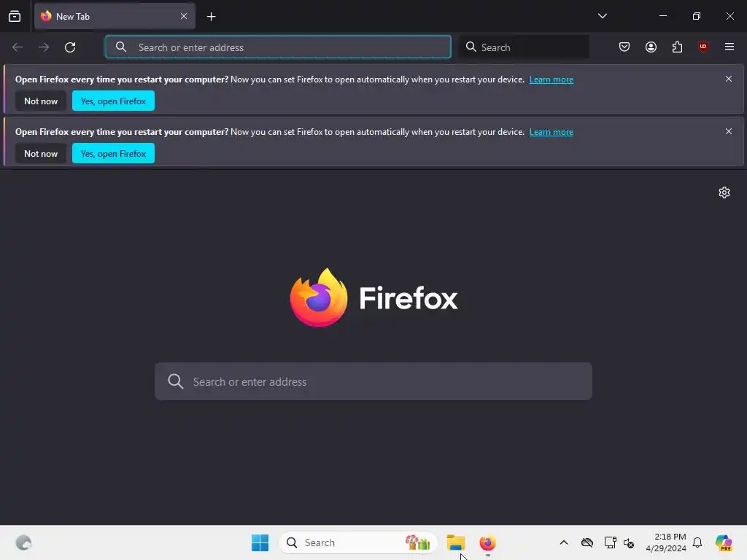This screenshot has width=747, height=560.
Task: Open the clock and date panel
Action: pyautogui.click(x=666, y=542)
